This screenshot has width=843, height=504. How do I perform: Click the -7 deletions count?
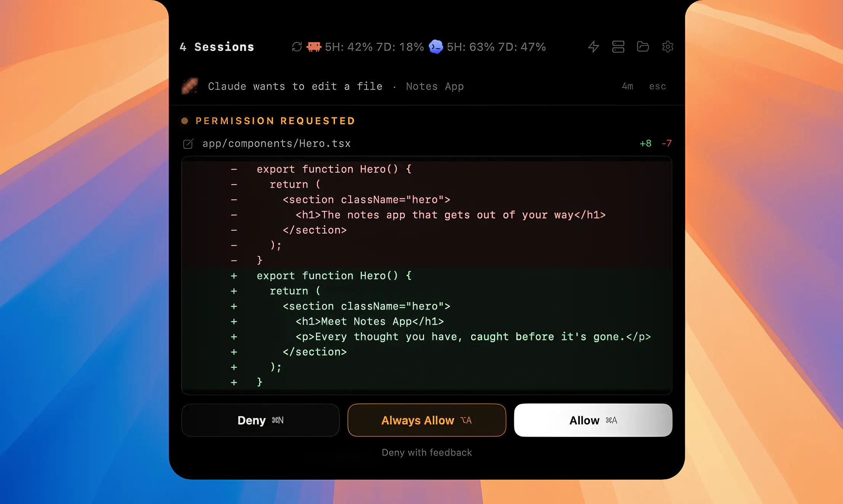click(x=667, y=144)
